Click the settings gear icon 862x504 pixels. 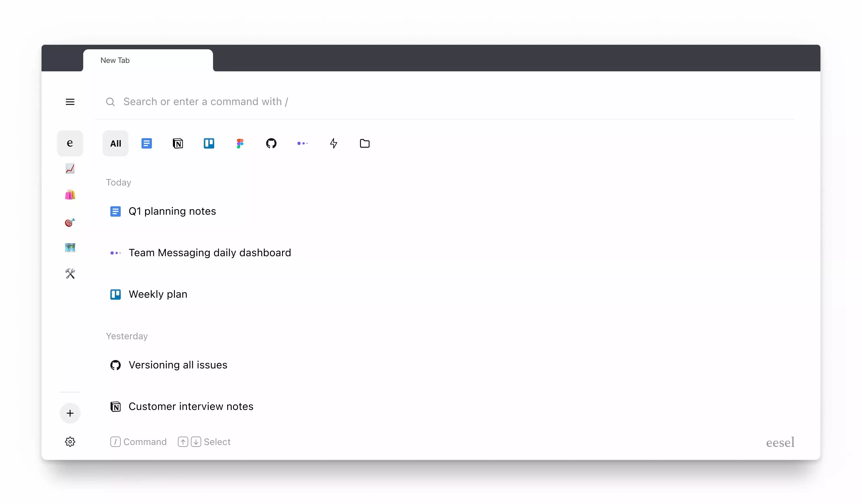point(70,442)
